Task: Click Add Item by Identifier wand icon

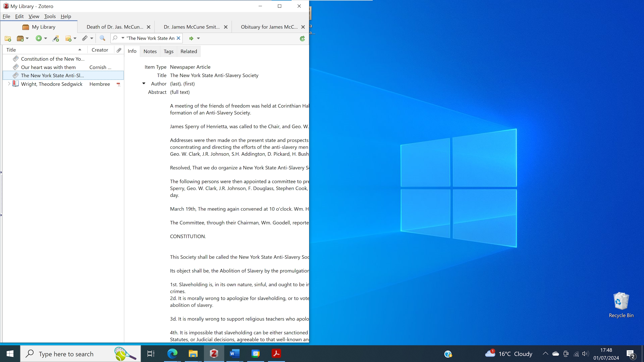Action: [56, 39]
